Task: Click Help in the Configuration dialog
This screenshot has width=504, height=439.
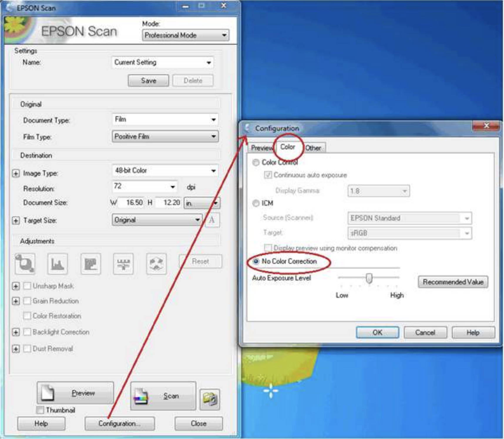Action: 473,332
